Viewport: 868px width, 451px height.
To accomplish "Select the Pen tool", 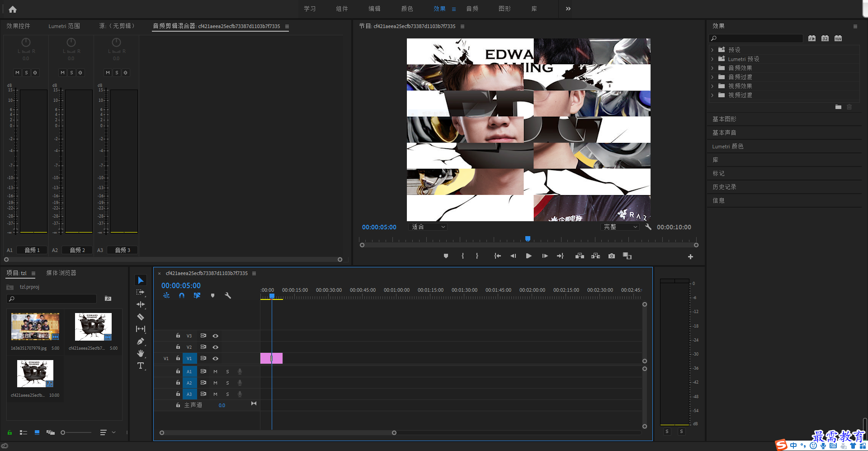I will [141, 341].
